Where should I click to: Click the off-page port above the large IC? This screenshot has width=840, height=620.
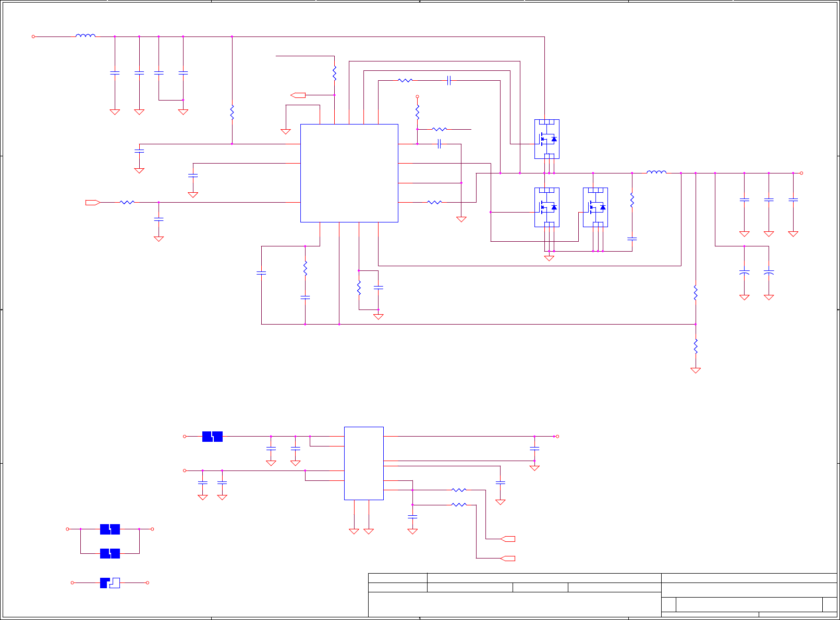tap(298, 95)
